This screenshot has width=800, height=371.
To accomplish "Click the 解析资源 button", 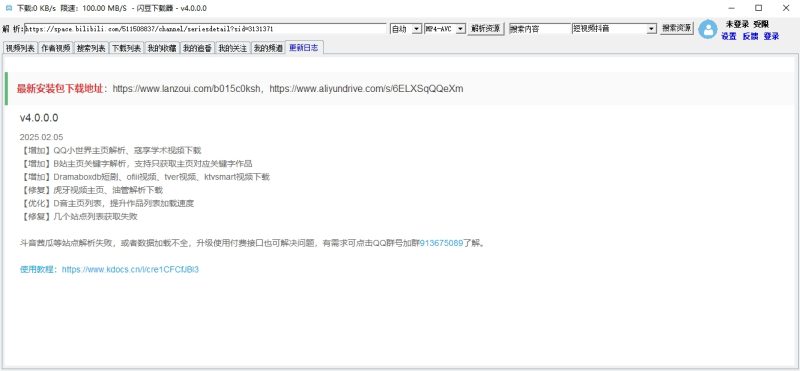I will (x=486, y=29).
